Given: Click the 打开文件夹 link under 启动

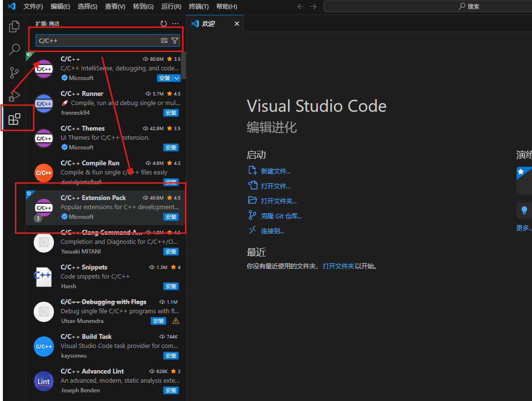Looking at the screenshot, I should pyautogui.click(x=279, y=201).
